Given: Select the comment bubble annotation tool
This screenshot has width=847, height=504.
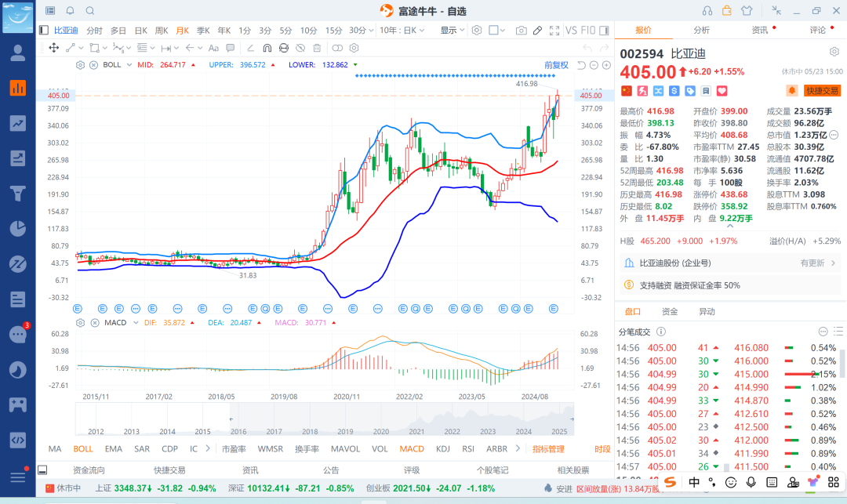Looking at the screenshot, I should [230, 48].
